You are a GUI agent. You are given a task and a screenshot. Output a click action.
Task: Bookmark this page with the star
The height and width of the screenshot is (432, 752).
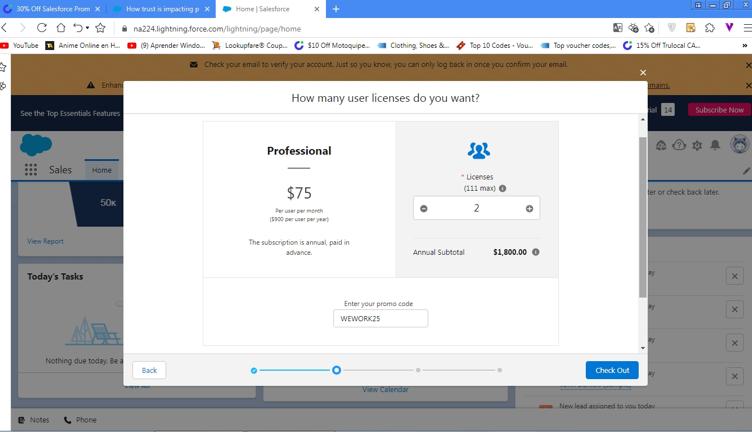click(100, 28)
